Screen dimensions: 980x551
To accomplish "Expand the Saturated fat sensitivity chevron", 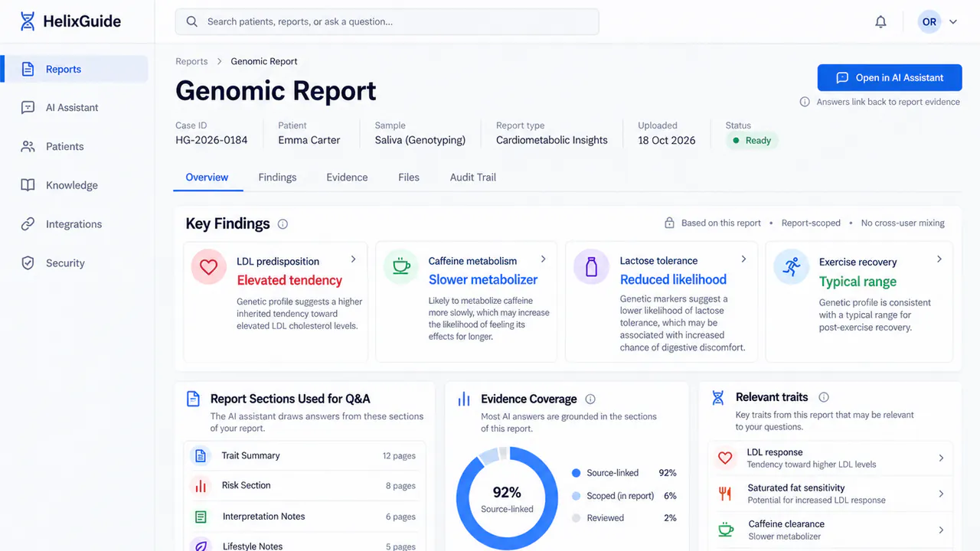I will click(x=941, y=494).
